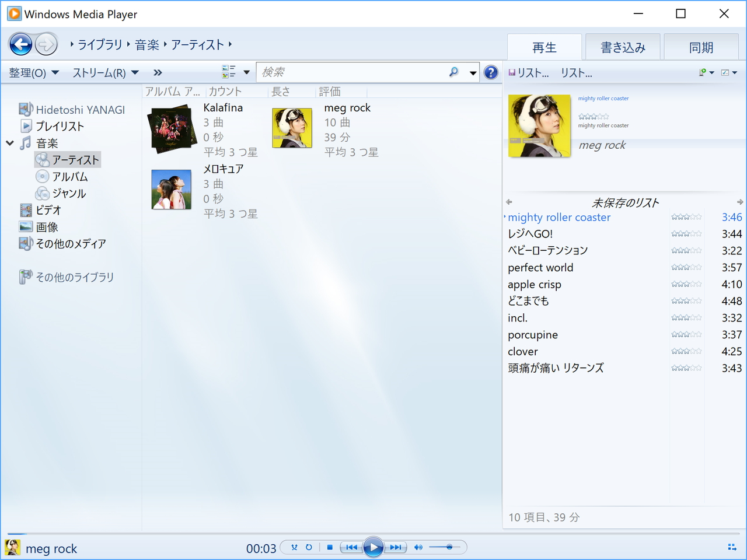Switch to the 書き込み (Burn) tab

(622, 47)
